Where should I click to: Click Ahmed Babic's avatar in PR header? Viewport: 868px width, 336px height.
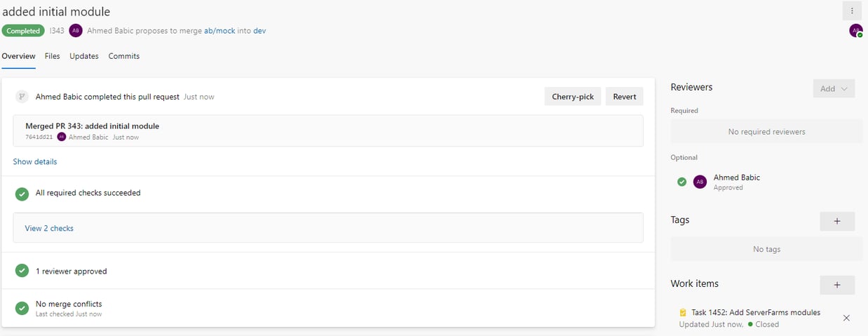[76, 30]
